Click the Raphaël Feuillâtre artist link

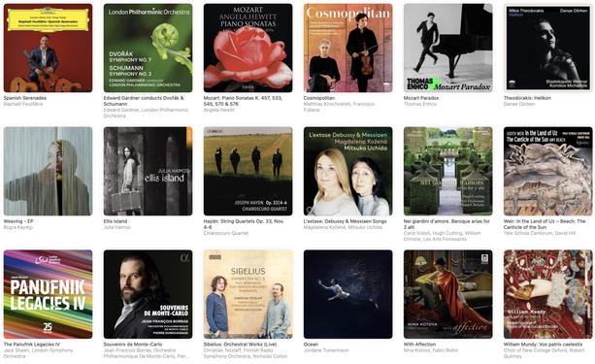23,104
